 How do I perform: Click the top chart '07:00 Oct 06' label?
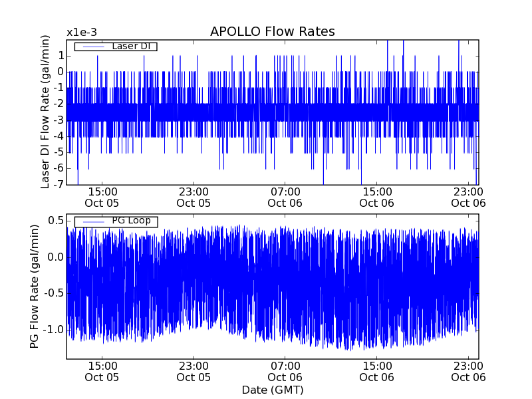[285, 198]
